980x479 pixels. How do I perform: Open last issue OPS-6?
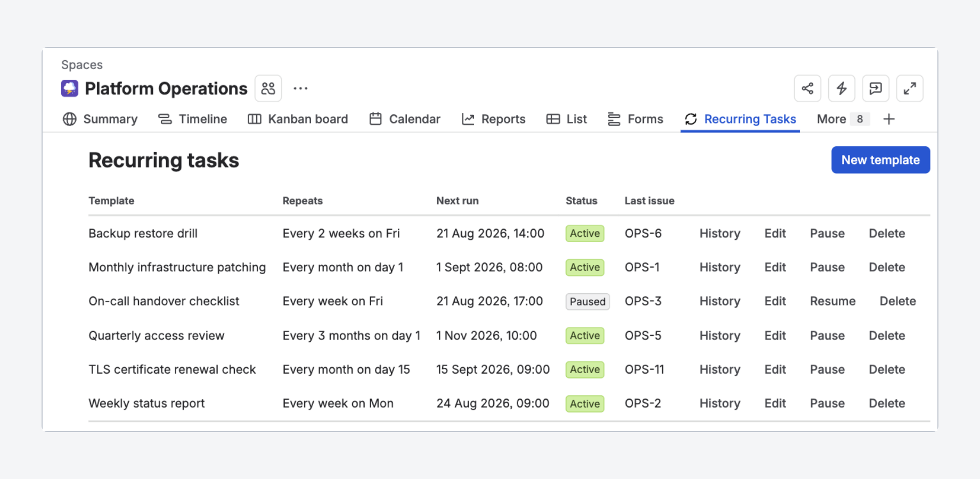(x=643, y=233)
